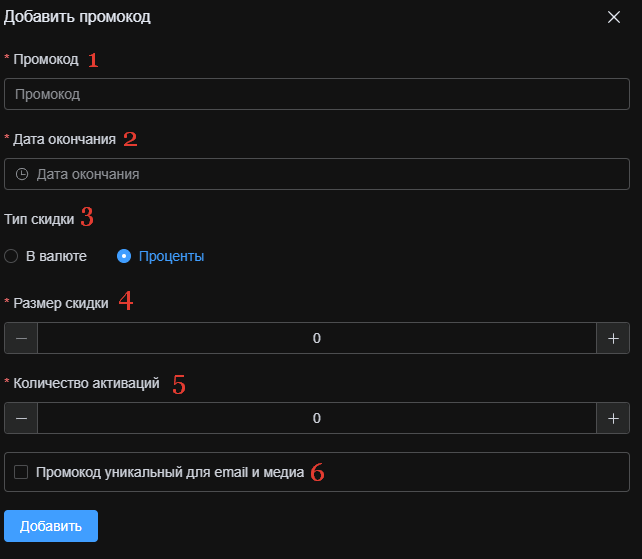Click the Добавить промокод dialog title
The image size is (642, 559).
coord(77,17)
